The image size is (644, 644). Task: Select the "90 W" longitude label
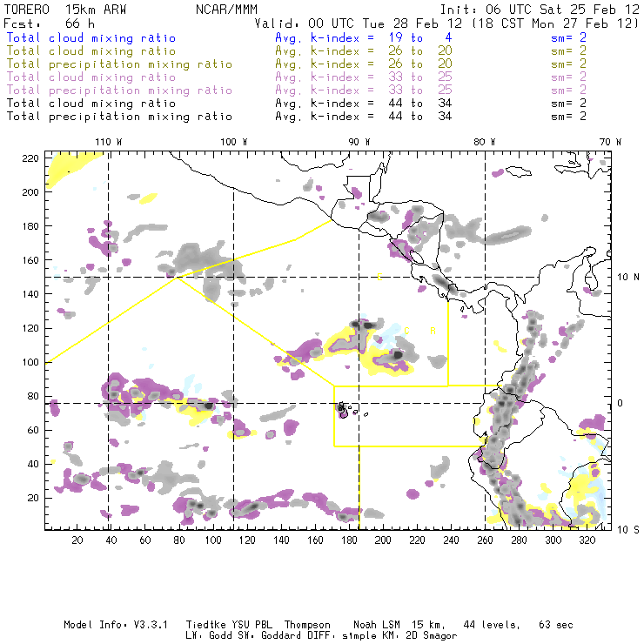click(359, 142)
